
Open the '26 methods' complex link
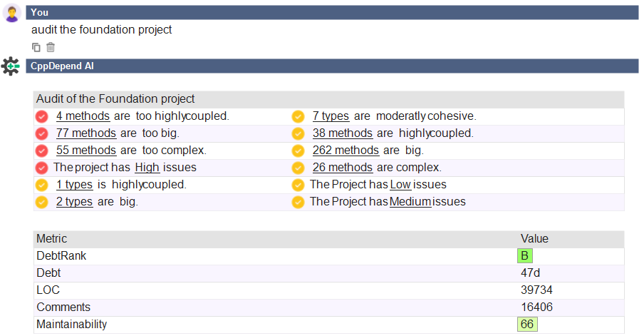[343, 168]
